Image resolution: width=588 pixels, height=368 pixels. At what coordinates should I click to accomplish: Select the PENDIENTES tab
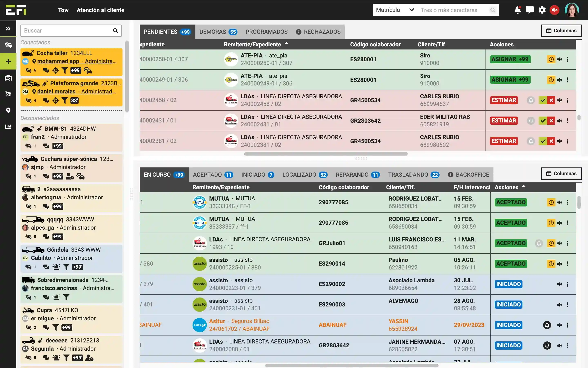167,32
